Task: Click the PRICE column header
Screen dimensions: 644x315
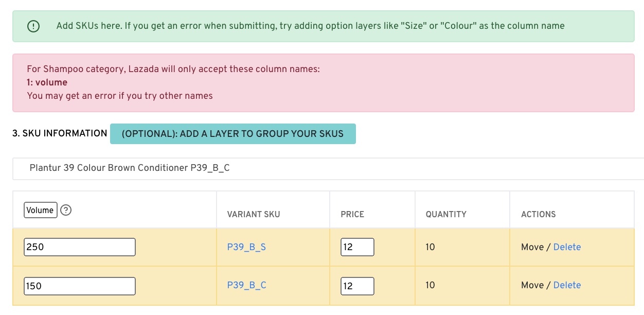Action: (x=352, y=214)
